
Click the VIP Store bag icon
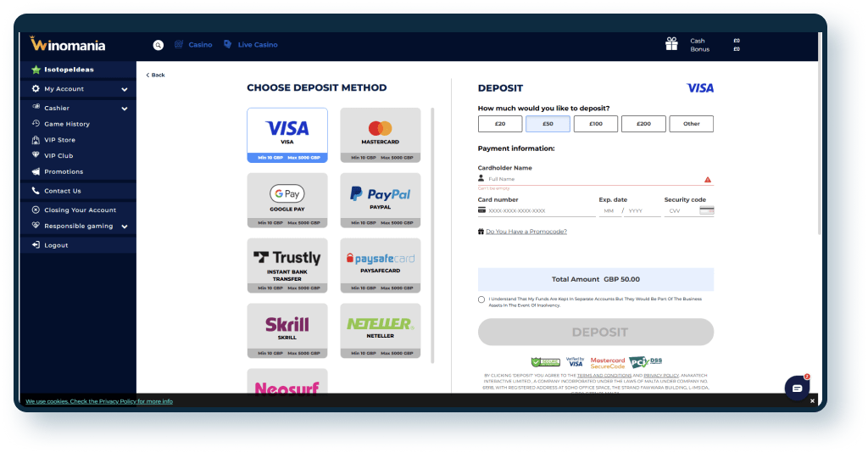(x=36, y=140)
